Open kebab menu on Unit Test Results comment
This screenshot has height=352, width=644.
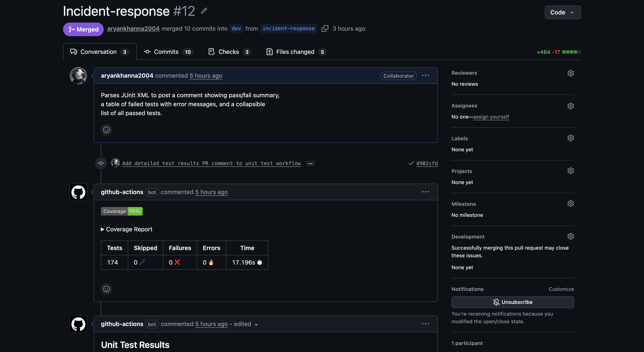425,323
